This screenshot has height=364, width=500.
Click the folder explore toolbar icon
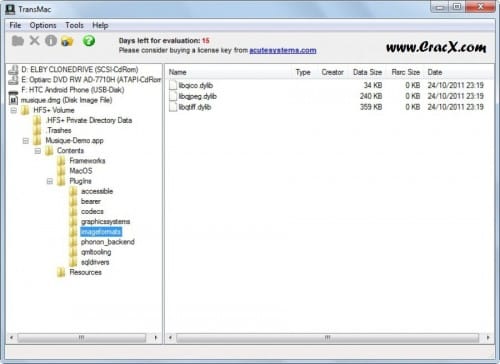pos(68,41)
